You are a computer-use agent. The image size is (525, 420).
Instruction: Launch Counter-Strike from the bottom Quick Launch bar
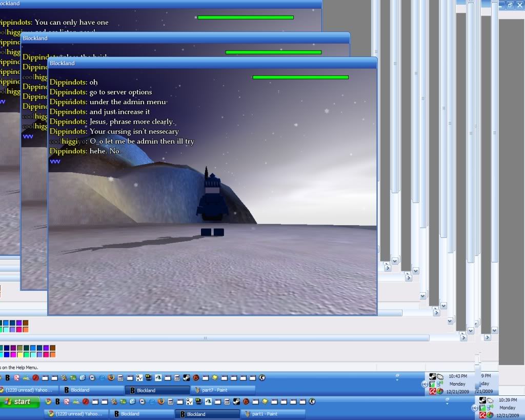tap(312, 401)
